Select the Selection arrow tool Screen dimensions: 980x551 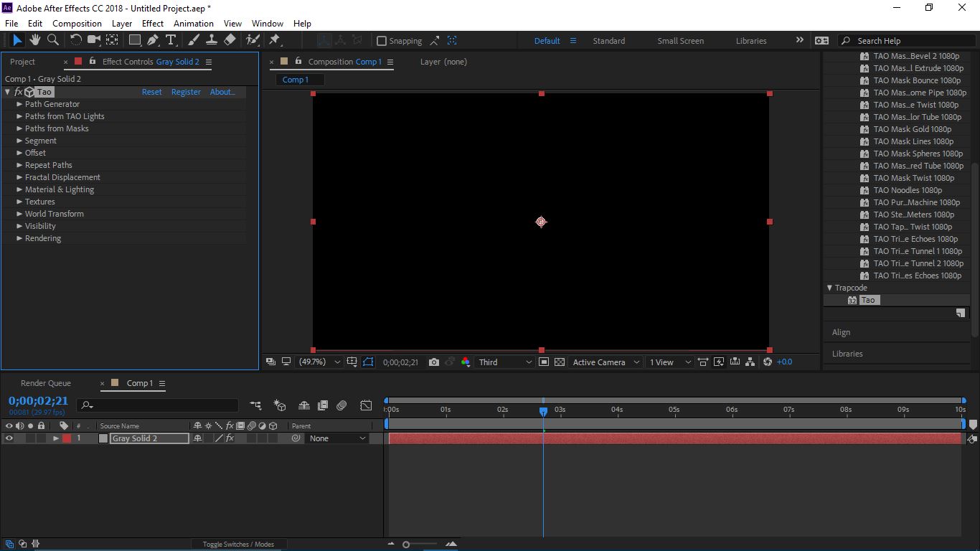pos(17,40)
